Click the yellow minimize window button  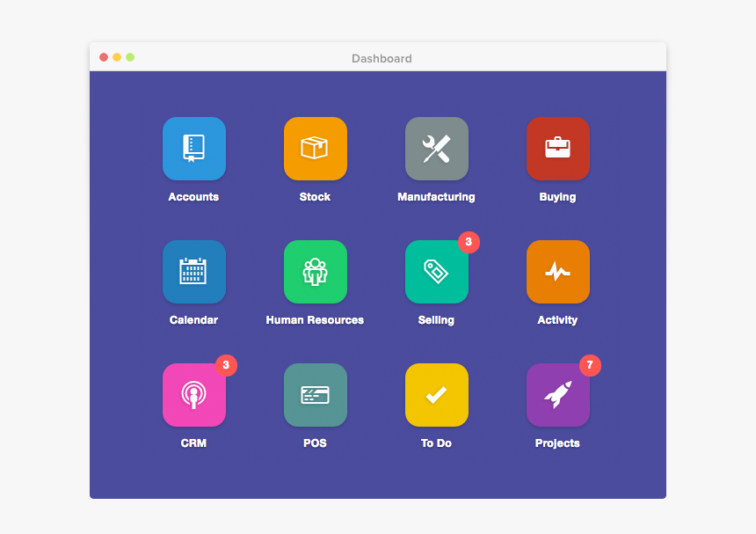117,56
